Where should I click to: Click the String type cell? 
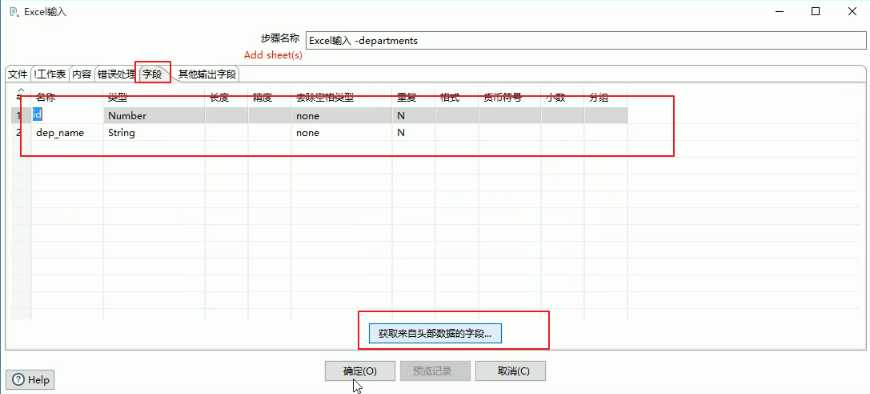(x=154, y=133)
